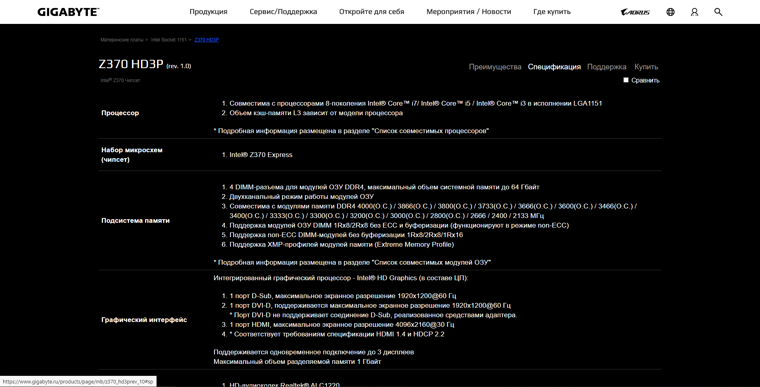The width and height of the screenshot is (760, 387).
Task: Click the 1 порт DVI-D line
Action: 370,306
